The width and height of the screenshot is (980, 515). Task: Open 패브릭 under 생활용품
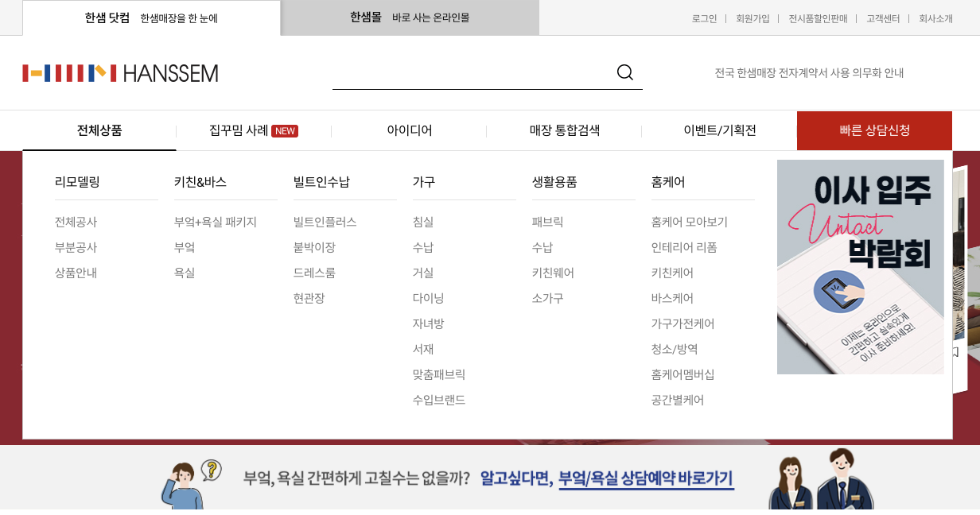548,222
